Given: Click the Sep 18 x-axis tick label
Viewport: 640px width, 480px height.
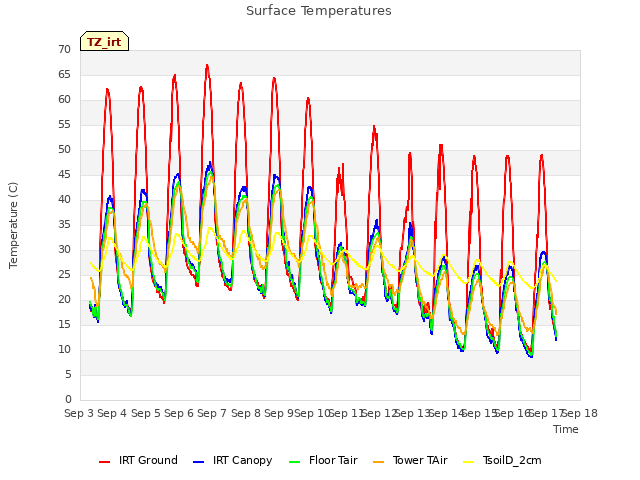Looking at the screenshot, I should click(x=580, y=413).
